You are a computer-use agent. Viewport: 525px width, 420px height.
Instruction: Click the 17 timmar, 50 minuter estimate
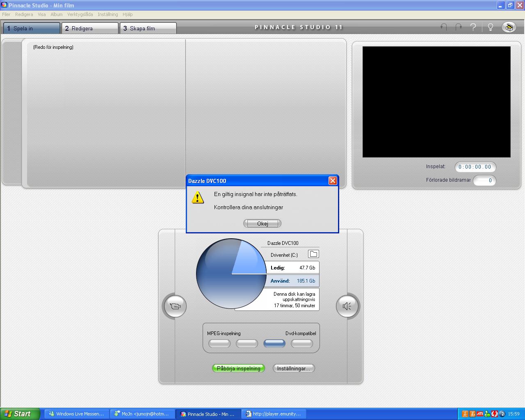[294, 306]
